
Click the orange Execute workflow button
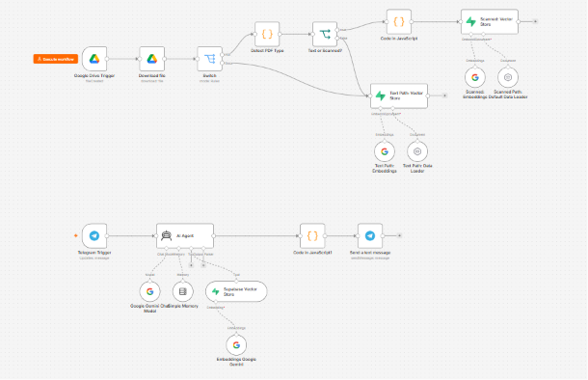(x=56, y=59)
